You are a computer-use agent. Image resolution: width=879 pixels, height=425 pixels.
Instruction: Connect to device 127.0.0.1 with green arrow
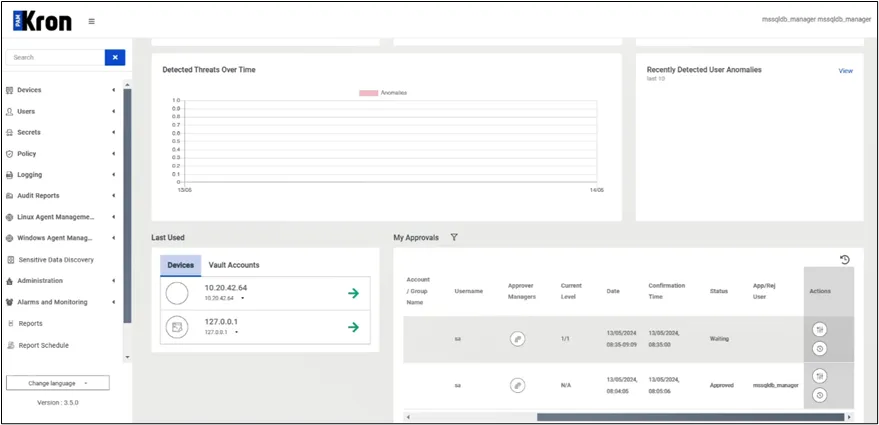click(x=353, y=327)
